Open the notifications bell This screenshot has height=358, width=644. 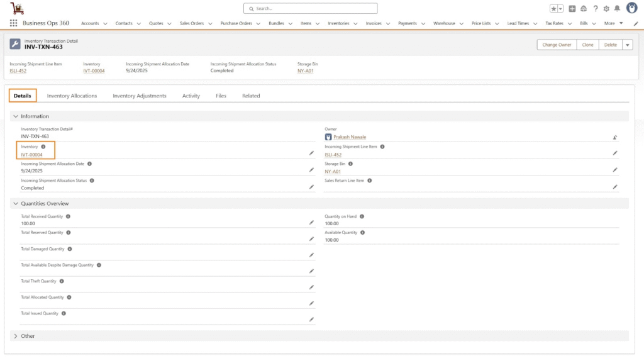tap(617, 9)
